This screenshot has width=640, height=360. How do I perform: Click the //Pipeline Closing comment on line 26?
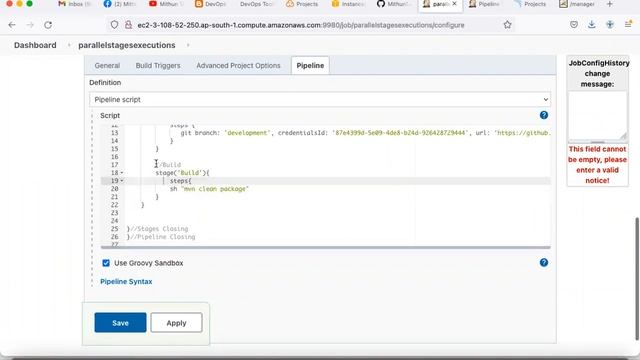click(162, 237)
